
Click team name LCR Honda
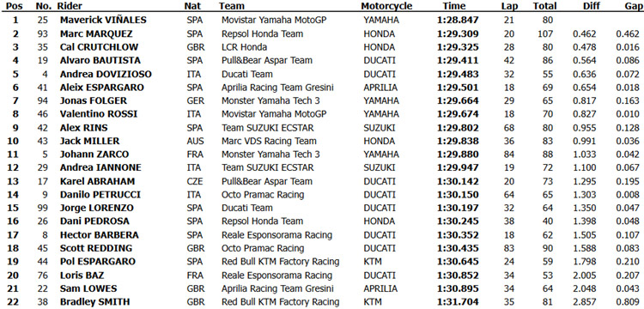[244, 47]
